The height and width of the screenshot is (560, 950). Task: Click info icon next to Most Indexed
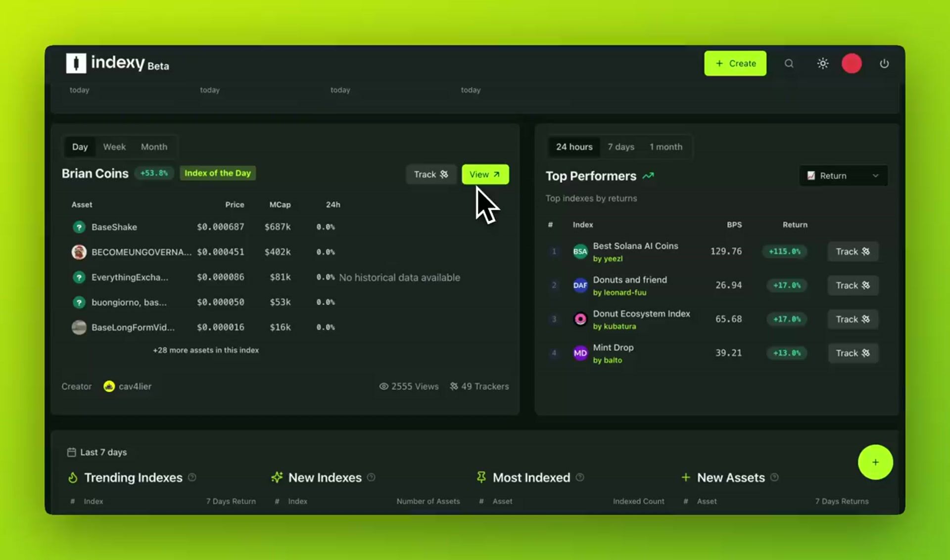coord(580,477)
